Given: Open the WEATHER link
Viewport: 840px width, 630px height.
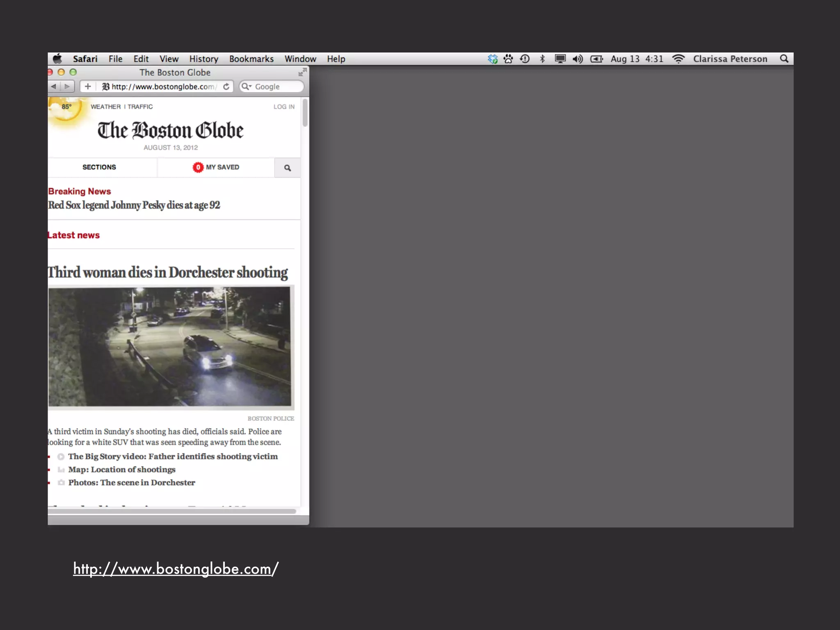Looking at the screenshot, I should click(106, 107).
